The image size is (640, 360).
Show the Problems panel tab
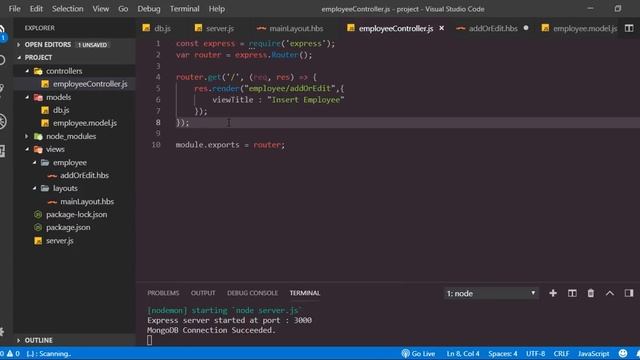(x=163, y=293)
